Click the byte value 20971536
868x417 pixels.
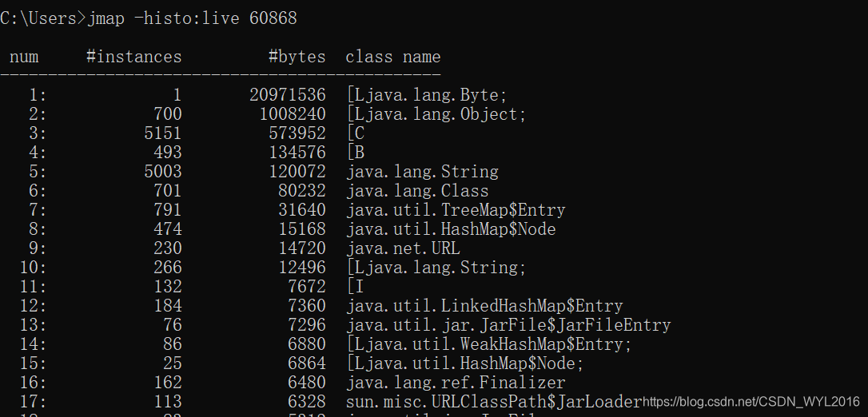[287, 95]
